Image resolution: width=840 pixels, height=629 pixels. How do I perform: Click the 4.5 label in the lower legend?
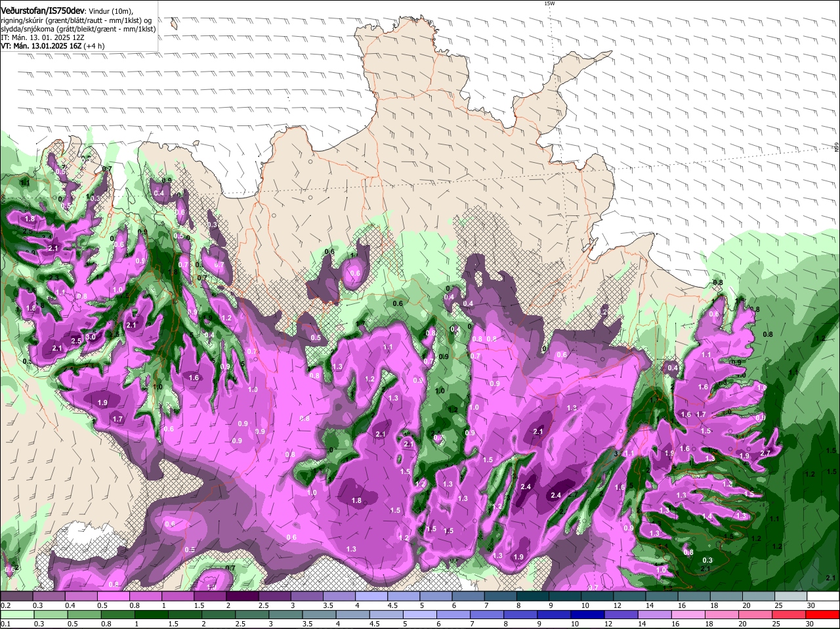click(374, 624)
